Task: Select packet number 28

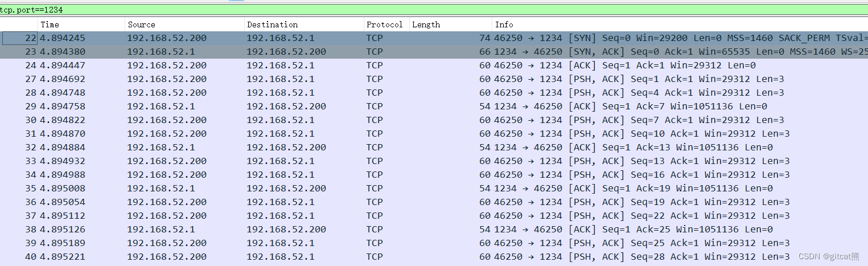Action: [434, 93]
